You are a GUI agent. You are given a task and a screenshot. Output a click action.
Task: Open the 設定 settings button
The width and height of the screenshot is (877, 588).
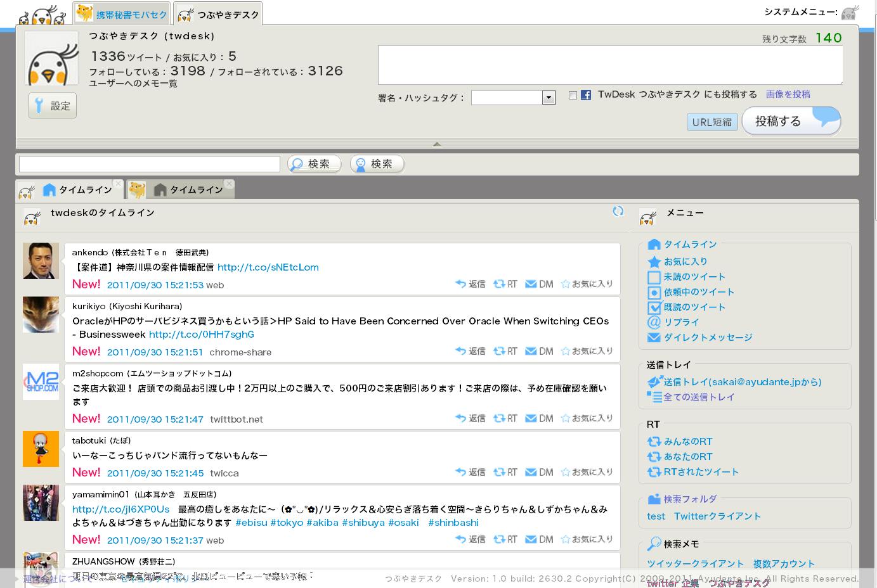click(53, 106)
